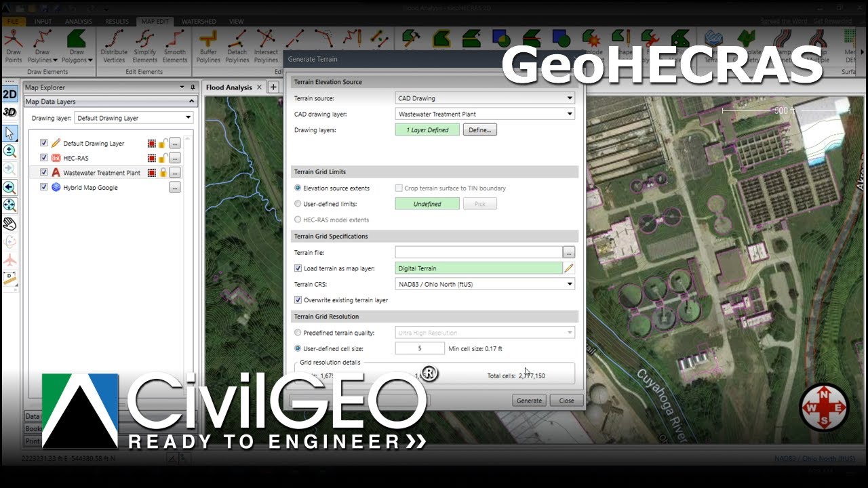Screen dimensions: 868x488
Task: Select Predefined terrain quality radio button
Action: tap(298, 333)
